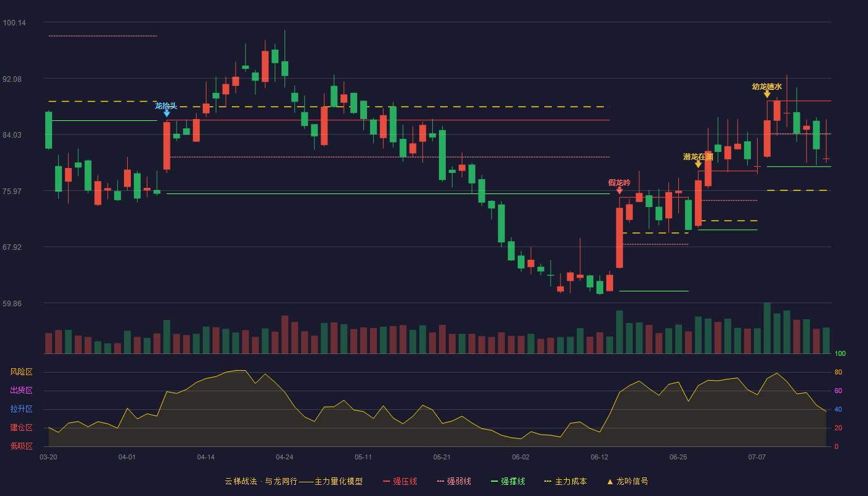Click the 云梯战法 主力量化模型 title text
Viewport: 868px width, 496px height.
pos(293,481)
